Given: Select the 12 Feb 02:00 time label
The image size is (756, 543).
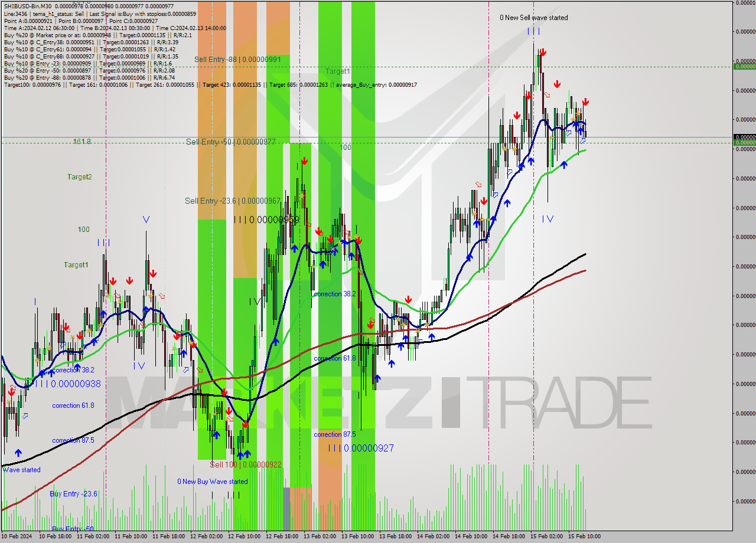Looking at the screenshot, I should pos(206,537).
